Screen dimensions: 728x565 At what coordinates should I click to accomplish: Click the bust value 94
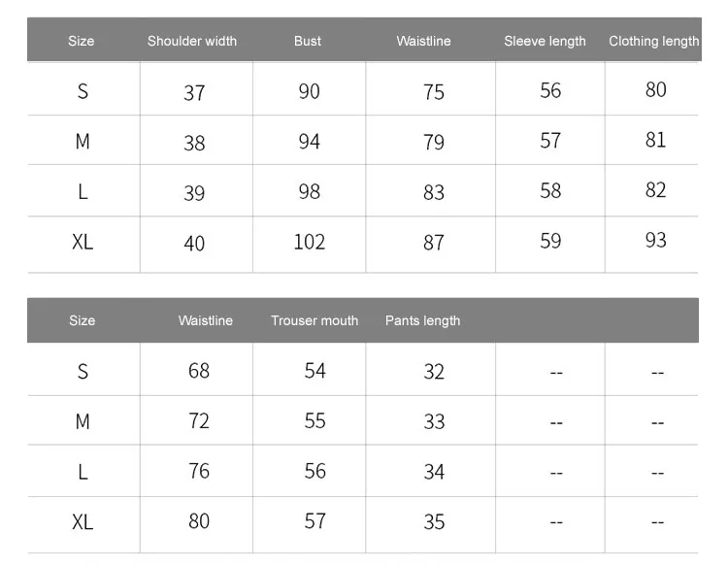[x=310, y=142]
